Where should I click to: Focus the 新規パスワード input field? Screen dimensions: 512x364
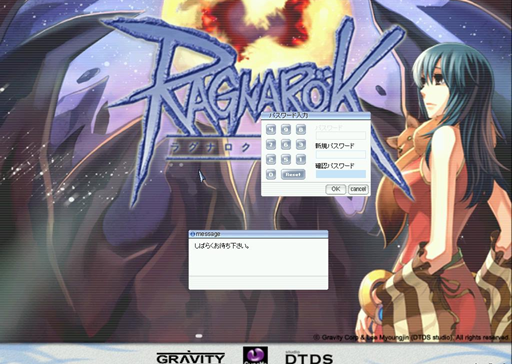coord(341,154)
